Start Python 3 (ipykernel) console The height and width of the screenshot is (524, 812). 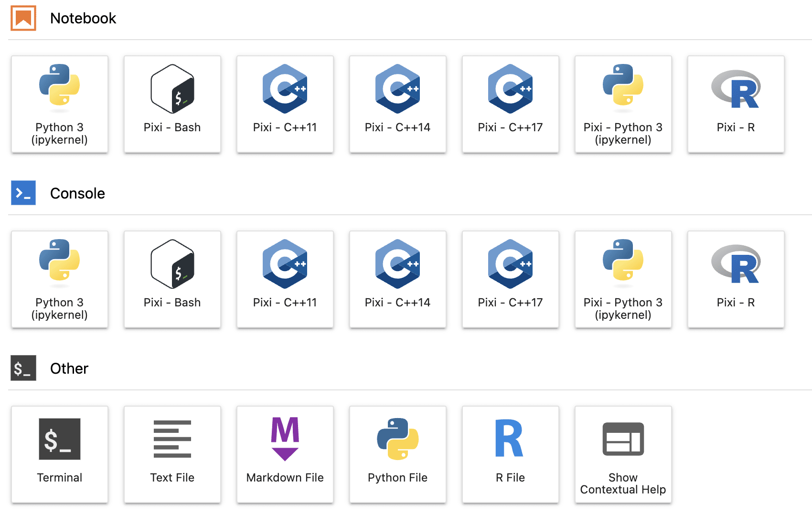[x=60, y=279]
